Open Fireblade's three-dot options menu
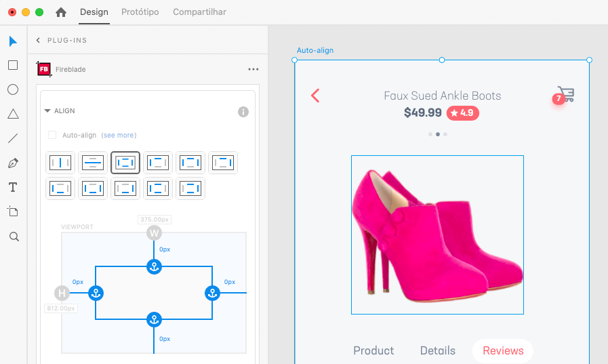 (x=254, y=69)
